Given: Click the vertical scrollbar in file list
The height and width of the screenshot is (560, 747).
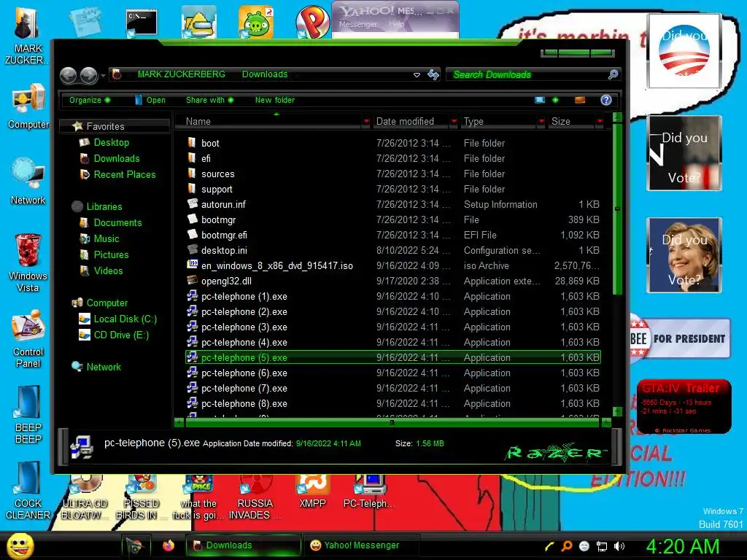Looking at the screenshot, I should [x=617, y=209].
